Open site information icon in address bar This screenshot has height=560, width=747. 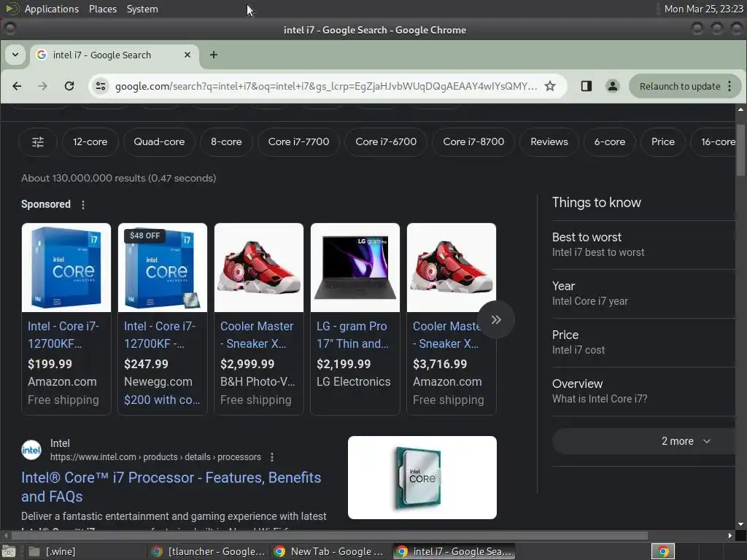pos(101,86)
